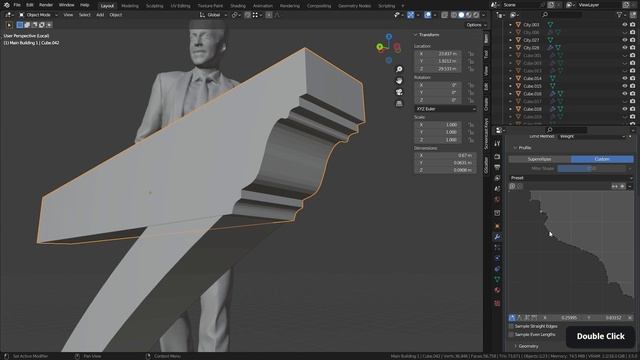Open the viewport Select menu
Viewport: 640px width, 360px height.
(x=84, y=15)
